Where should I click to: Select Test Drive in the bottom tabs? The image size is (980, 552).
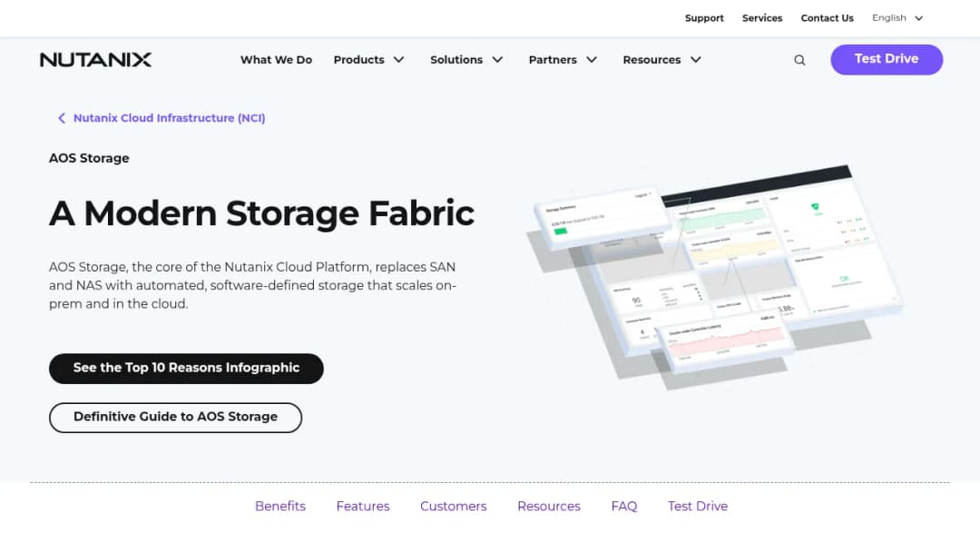(x=698, y=507)
